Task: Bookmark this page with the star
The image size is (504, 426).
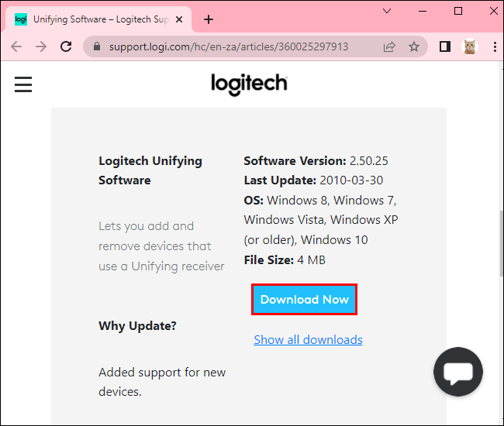Action: pyautogui.click(x=414, y=46)
